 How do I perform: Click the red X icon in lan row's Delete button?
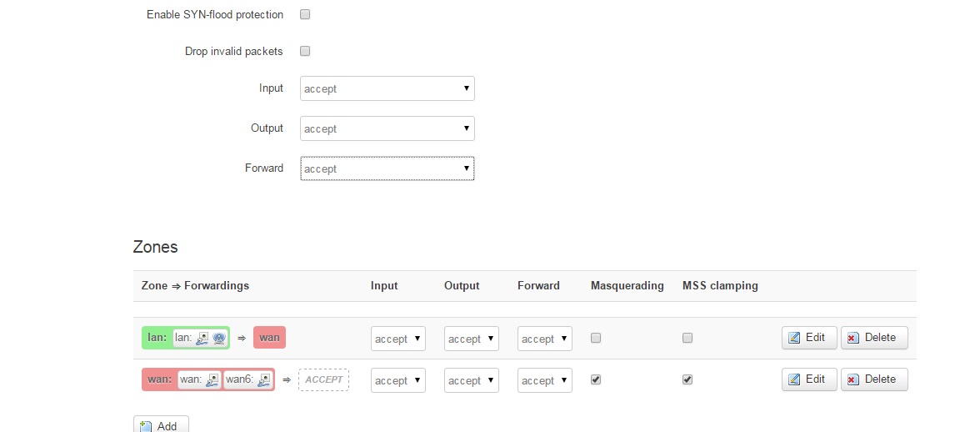853,338
